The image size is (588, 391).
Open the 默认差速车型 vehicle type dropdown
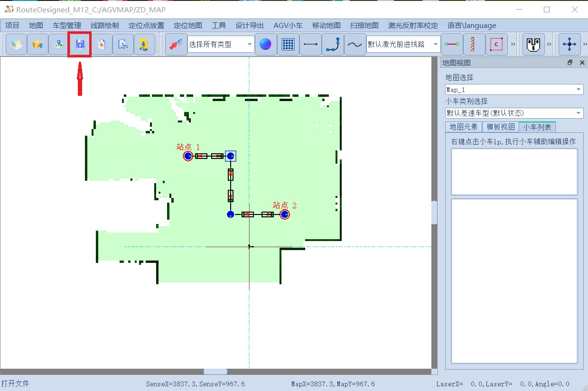[x=514, y=113]
